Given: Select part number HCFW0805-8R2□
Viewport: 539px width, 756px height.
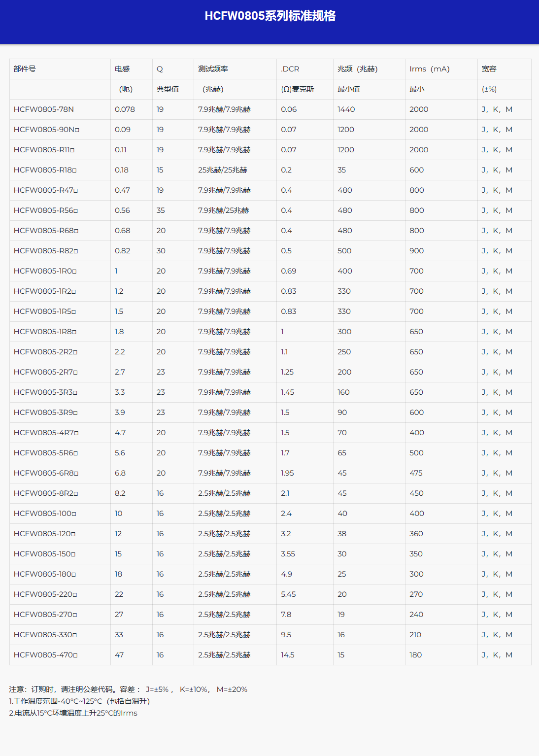Looking at the screenshot, I should pos(46,493).
